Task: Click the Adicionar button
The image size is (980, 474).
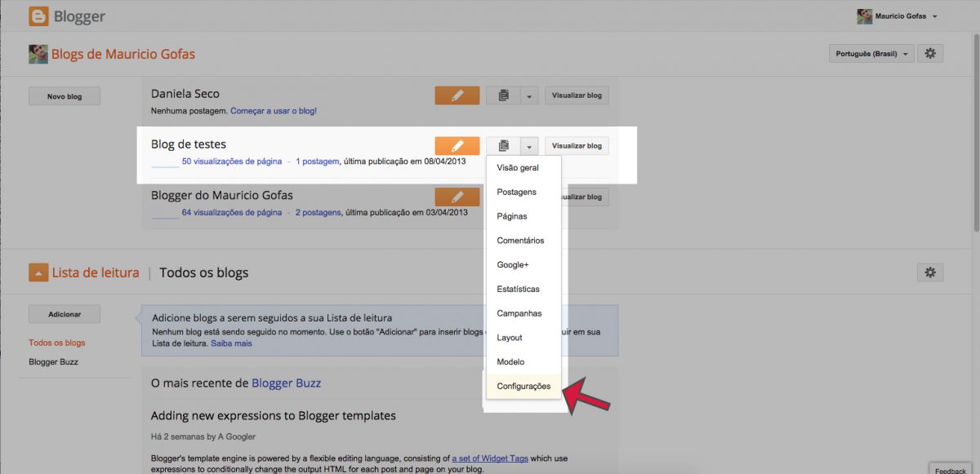Action: coord(65,314)
